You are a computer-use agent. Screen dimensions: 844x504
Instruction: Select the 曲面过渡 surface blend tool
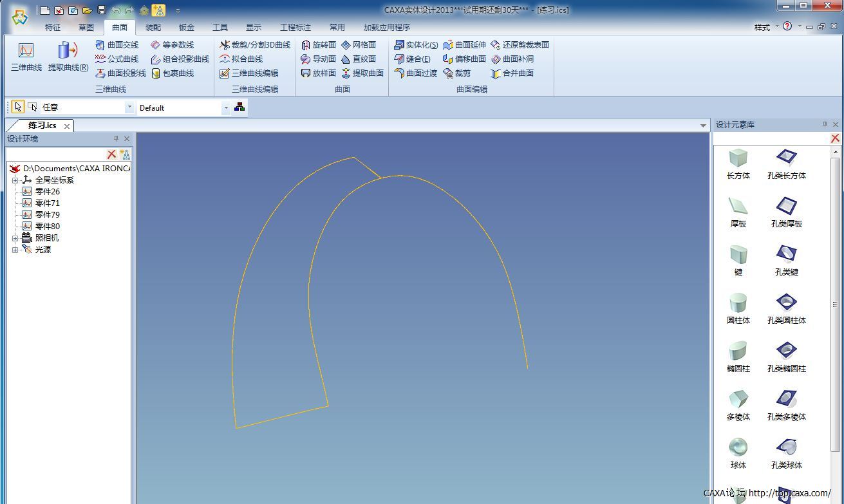[416, 73]
